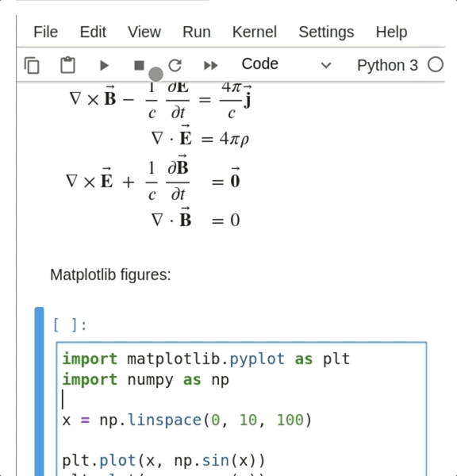Interrupt the kernel with stop icon
The width and height of the screenshot is (457, 476).
pyautogui.click(x=139, y=65)
